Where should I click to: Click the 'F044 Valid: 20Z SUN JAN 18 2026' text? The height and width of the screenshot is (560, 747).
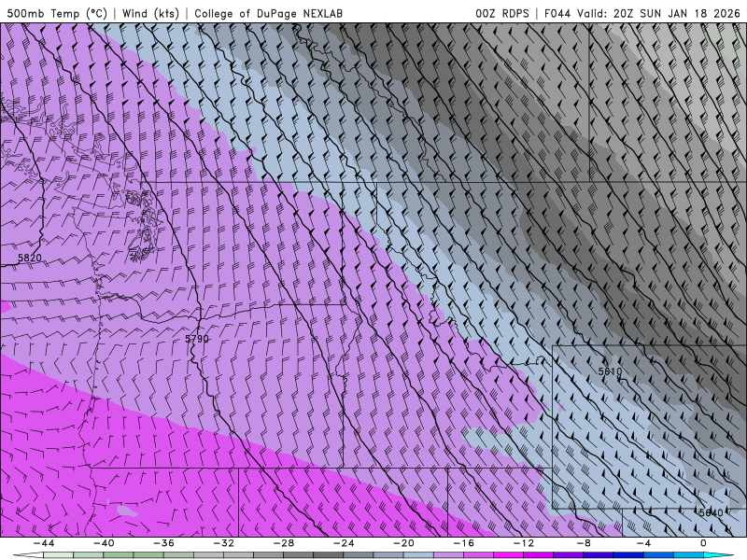pos(641,13)
